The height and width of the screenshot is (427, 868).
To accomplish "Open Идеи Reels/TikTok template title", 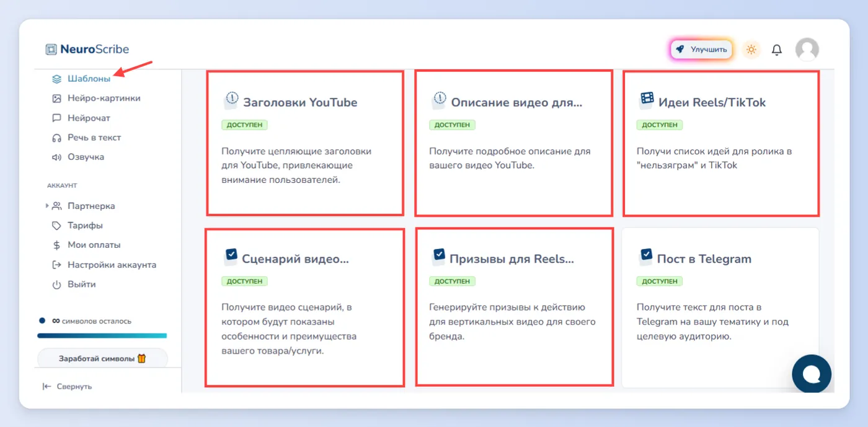I will 712,102.
